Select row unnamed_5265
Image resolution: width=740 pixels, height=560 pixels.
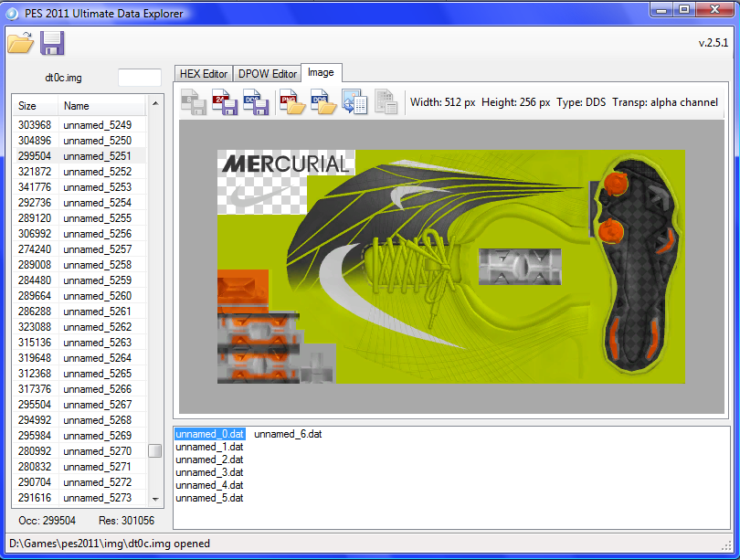[79, 375]
